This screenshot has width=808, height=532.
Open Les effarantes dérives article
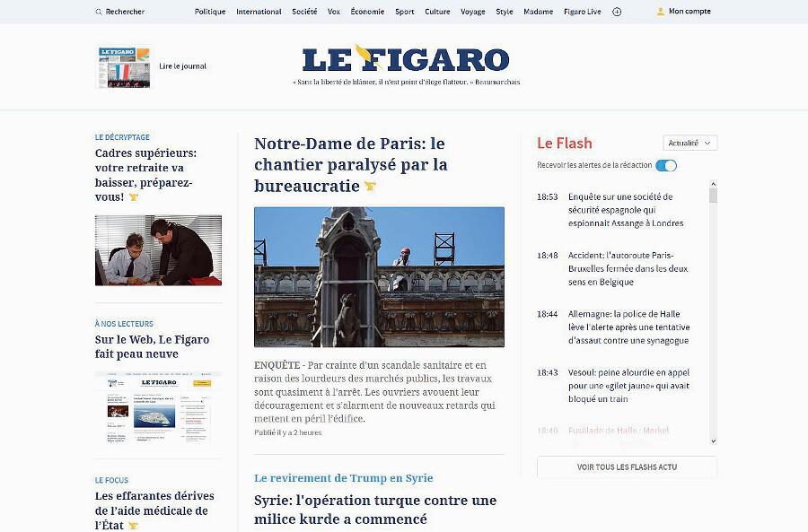pos(154,510)
